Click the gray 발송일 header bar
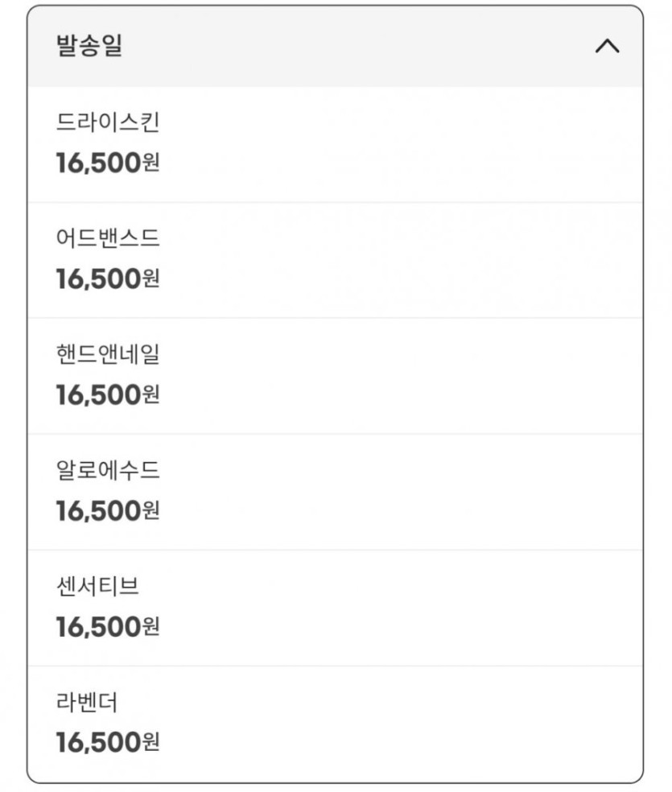 [338, 47]
